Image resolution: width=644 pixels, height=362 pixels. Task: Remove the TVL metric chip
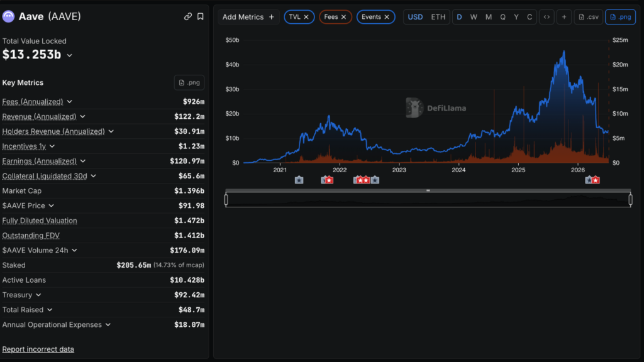[306, 17]
